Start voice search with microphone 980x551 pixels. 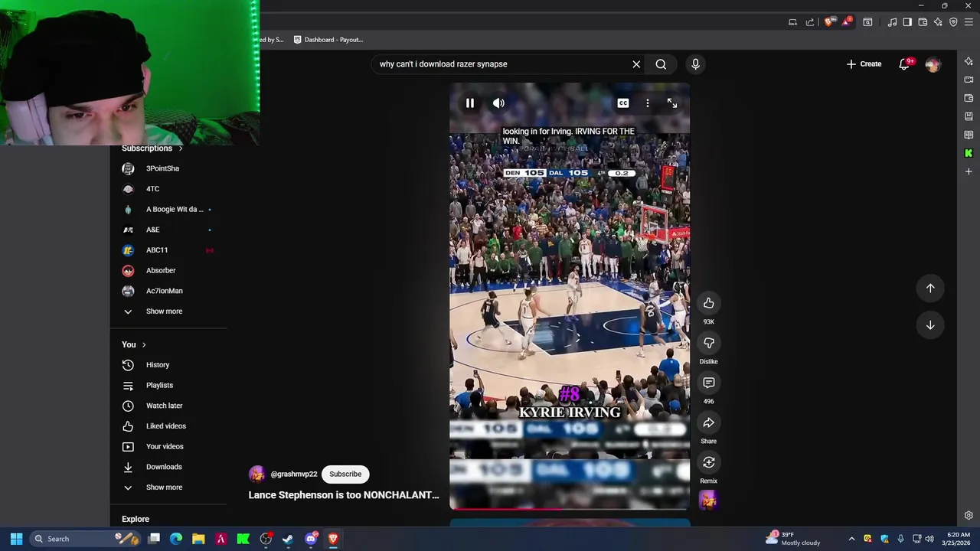695,64
